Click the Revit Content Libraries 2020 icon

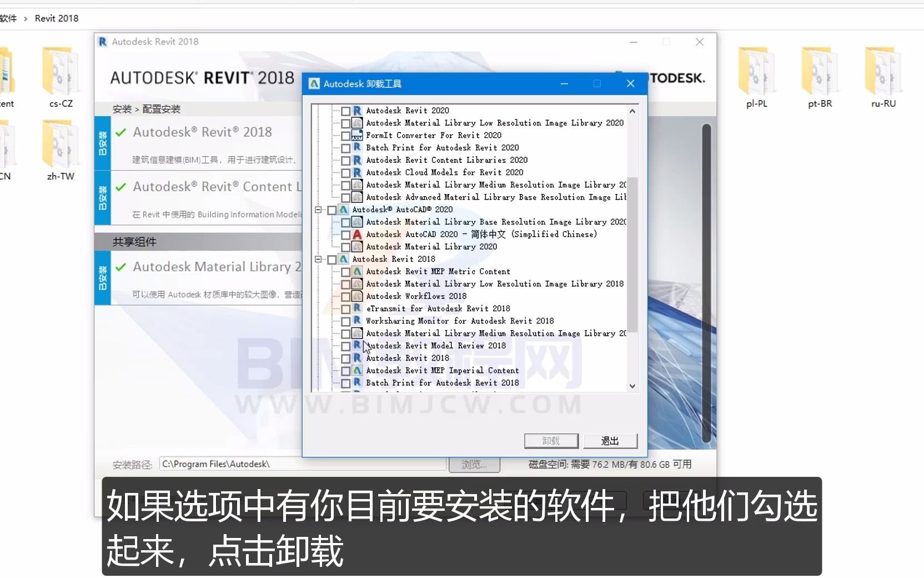[x=357, y=160]
